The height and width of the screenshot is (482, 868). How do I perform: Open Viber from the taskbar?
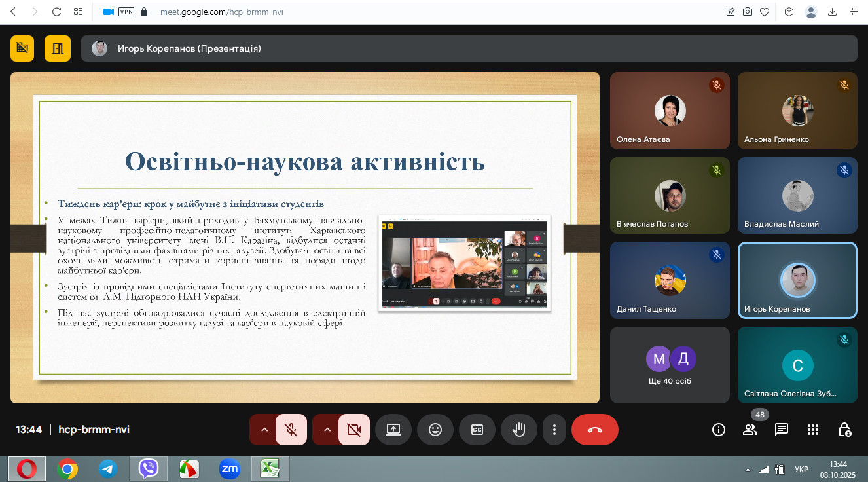(x=148, y=468)
